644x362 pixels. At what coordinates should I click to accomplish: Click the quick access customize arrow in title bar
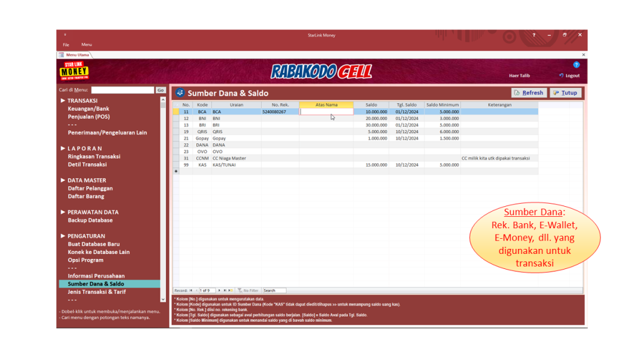pos(65,35)
